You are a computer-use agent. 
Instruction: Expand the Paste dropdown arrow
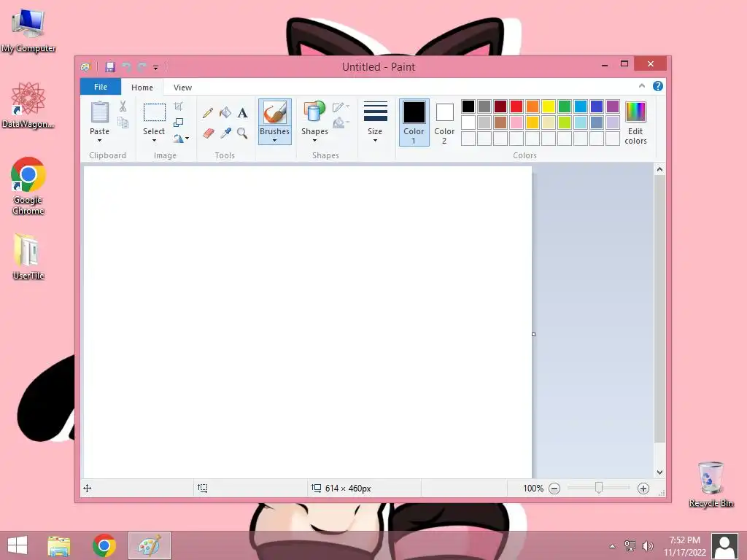[99, 141]
